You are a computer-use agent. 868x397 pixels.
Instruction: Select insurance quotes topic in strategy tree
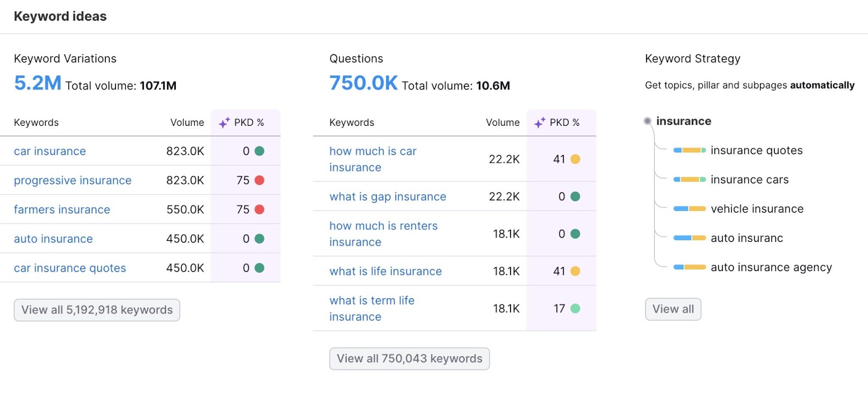[757, 151]
